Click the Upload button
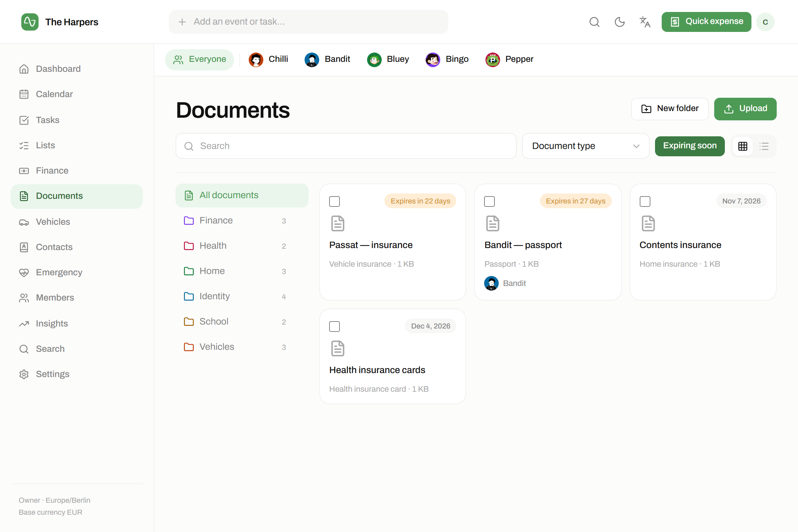 click(745, 109)
